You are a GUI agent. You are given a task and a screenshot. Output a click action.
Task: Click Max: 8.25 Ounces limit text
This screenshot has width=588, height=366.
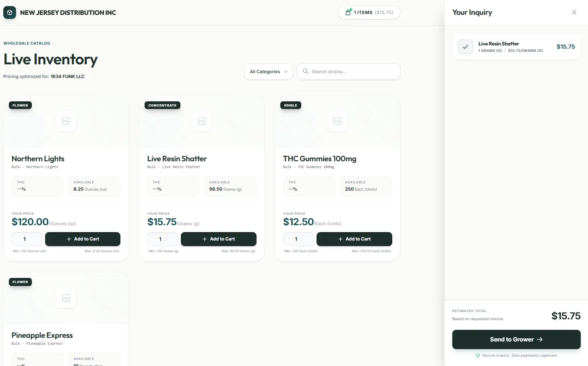click(102, 251)
